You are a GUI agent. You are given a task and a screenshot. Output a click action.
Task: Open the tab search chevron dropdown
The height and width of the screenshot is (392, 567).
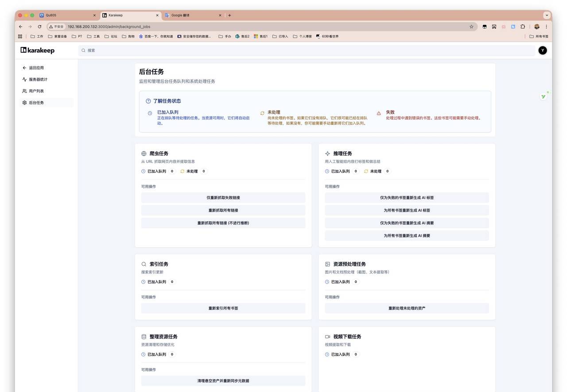click(x=547, y=15)
